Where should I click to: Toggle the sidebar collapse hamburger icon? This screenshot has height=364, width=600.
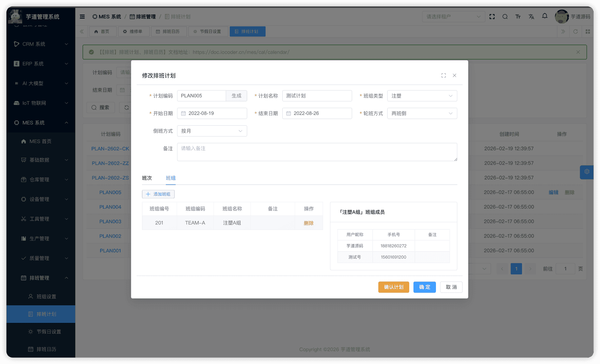(82, 17)
